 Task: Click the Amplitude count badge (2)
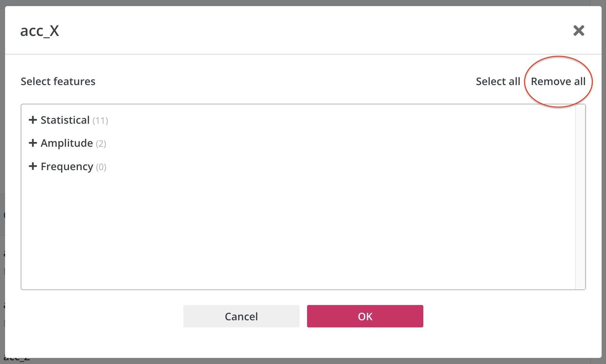click(101, 144)
